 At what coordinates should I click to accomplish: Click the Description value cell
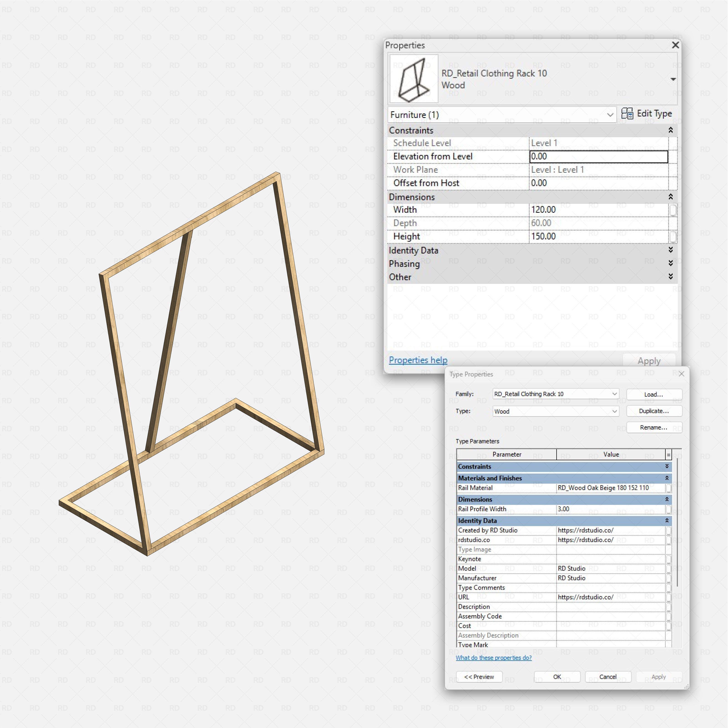point(611,607)
